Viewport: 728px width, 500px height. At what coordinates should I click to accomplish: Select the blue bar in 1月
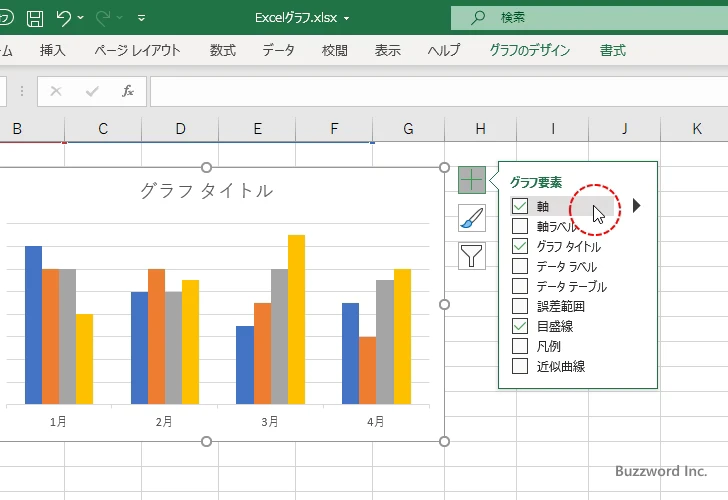(x=33, y=325)
